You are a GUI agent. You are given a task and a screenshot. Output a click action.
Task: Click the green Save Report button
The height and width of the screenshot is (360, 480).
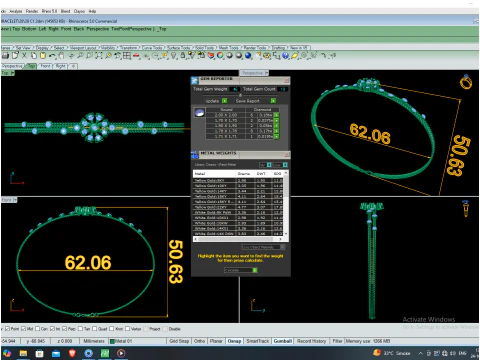coord(273,101)
